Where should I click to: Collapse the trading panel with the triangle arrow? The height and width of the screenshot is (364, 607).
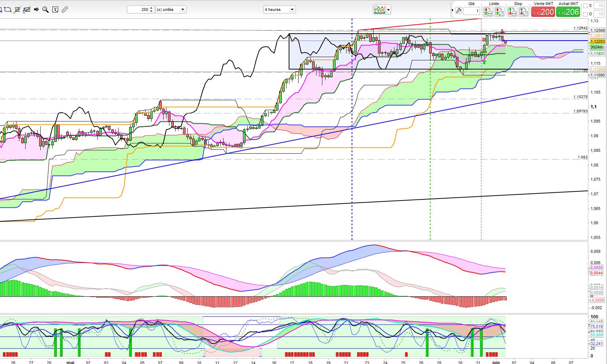click(x=453, y=10)
